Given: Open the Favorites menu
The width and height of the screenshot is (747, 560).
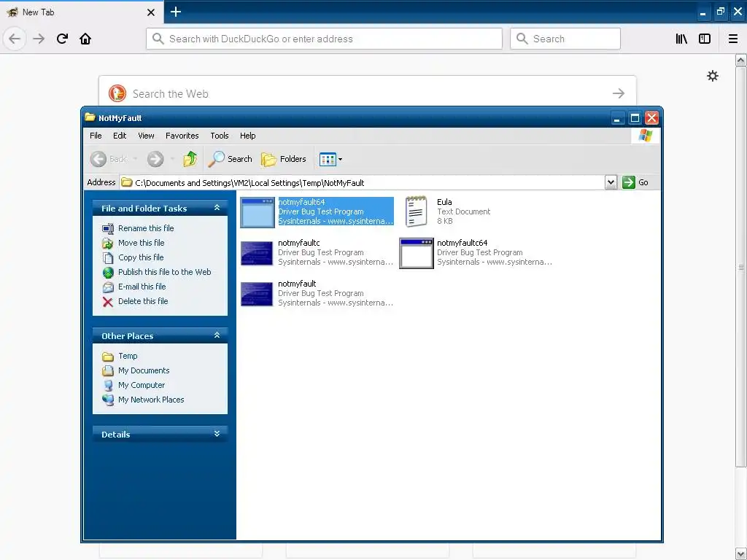Looking at the screenshot, I should pyautogui.click(x=182, y=136).
